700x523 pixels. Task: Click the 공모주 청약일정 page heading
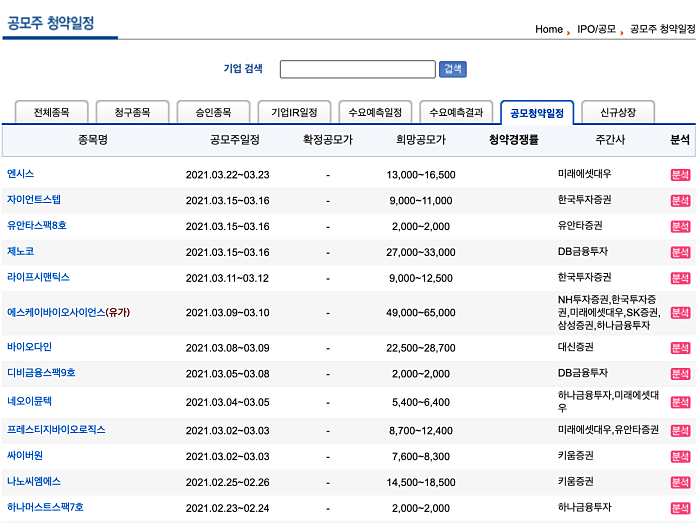[50, 23]
